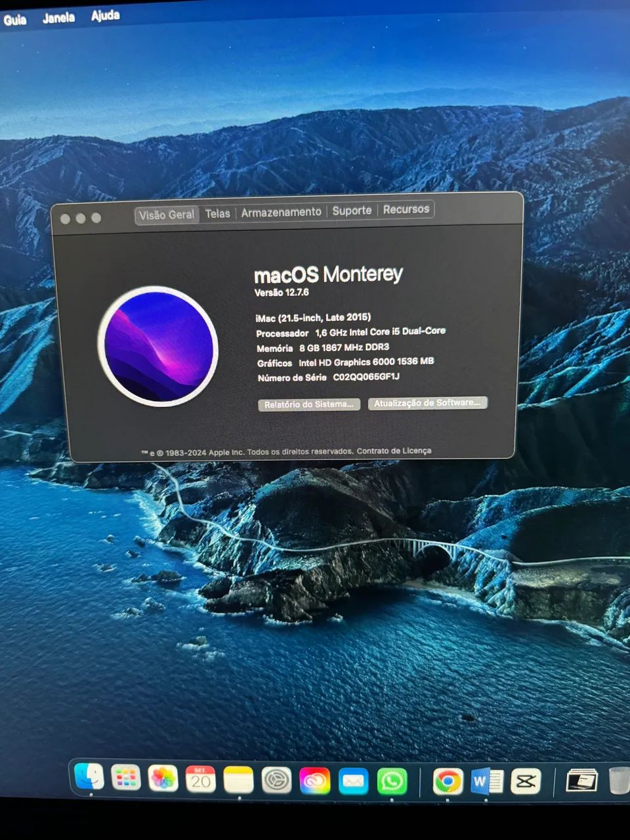Open the minimized window stack in Dock
630x840 pixels.
tap(581, 781)
